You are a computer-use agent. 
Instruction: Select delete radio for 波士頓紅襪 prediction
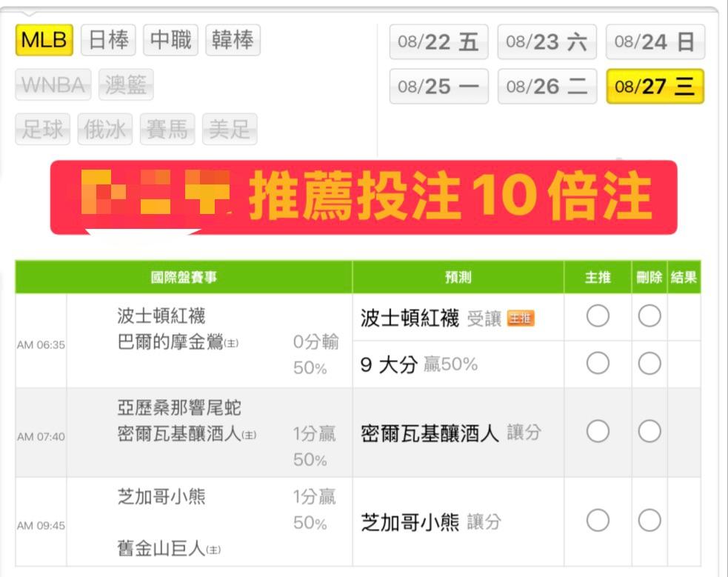(x=649, y=316)
